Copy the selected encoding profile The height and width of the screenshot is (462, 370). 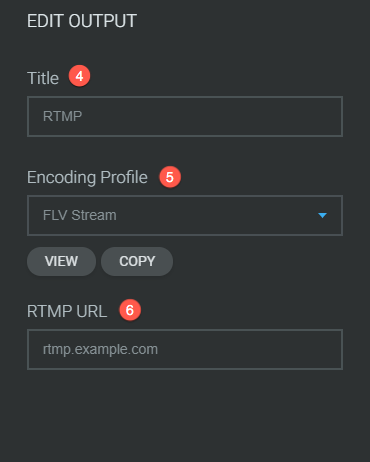tap(137, 261)
